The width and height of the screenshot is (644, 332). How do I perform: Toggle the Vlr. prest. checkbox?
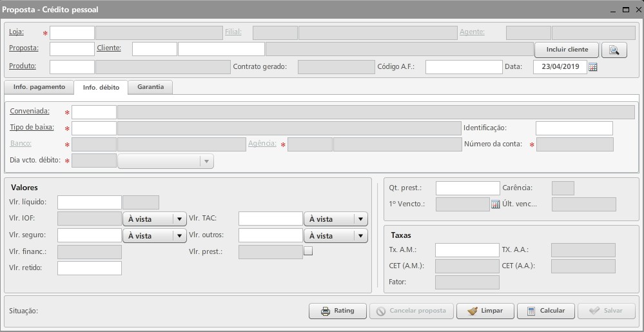coord(308,251)
